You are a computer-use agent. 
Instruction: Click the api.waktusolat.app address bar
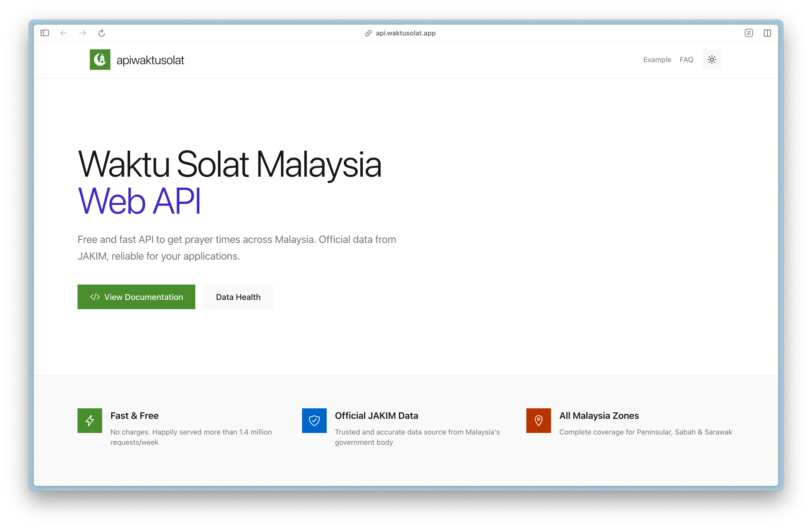click(x=406, y=33)
